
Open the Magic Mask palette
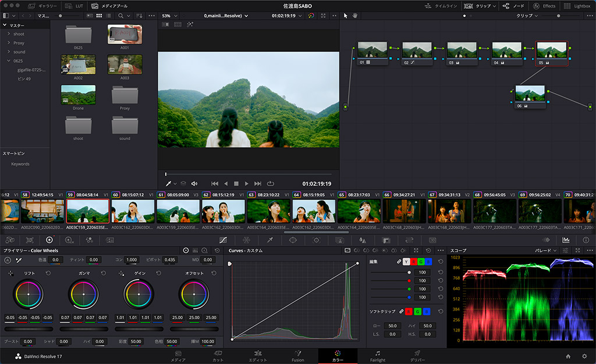(339, 240)
